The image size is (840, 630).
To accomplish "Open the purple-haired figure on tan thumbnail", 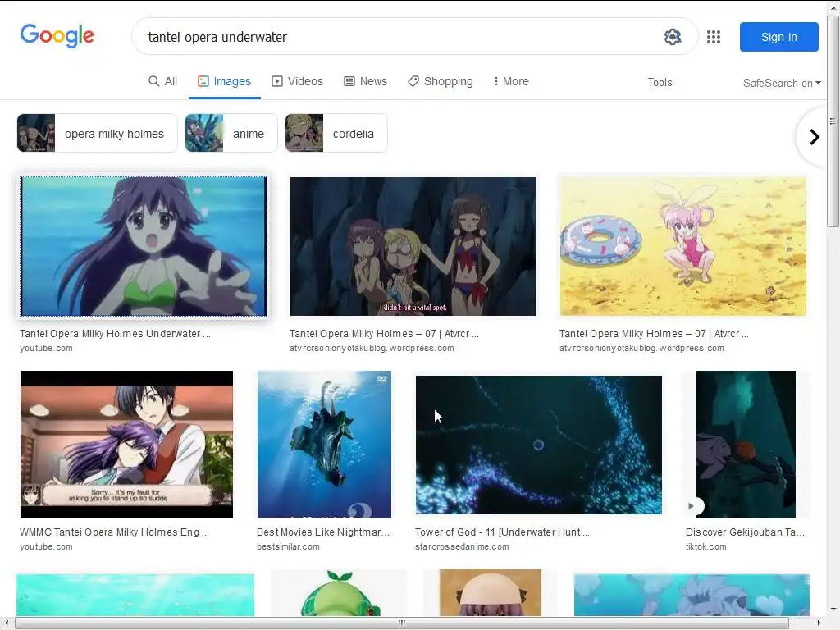I will 491,592.
